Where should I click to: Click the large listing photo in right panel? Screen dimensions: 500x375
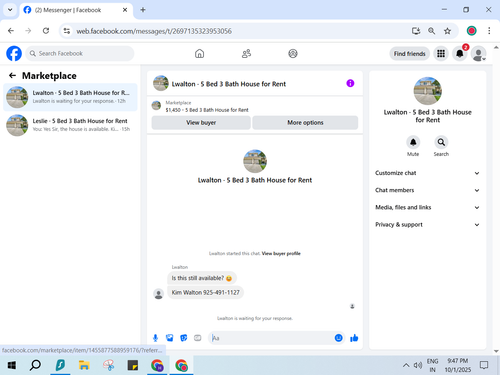pyautogui.click(x=427, y=91)
